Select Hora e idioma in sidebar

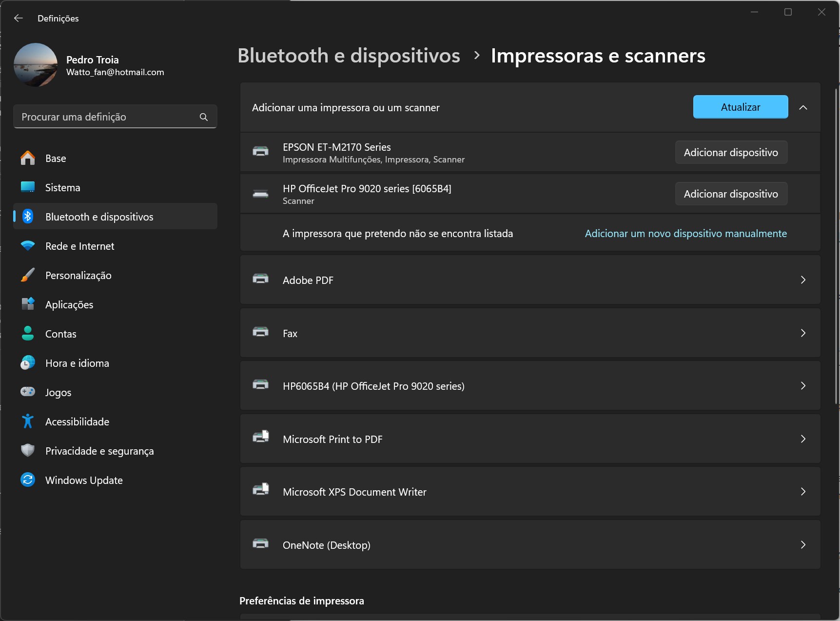point(77,363)
